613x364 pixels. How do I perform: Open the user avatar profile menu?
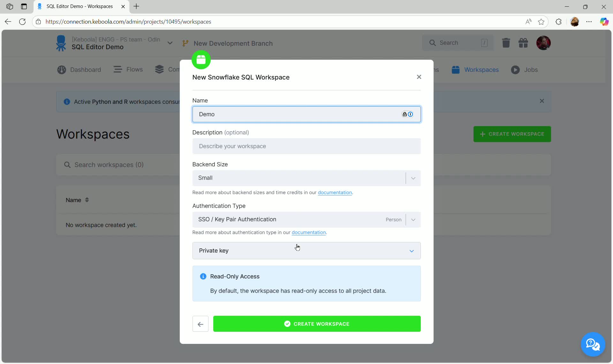point(544,43)
